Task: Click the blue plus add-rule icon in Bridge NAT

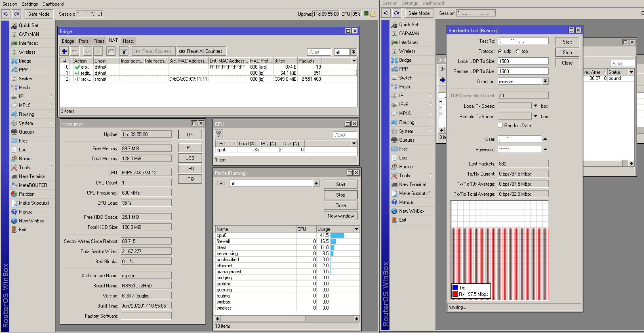Action: (64, 51)
